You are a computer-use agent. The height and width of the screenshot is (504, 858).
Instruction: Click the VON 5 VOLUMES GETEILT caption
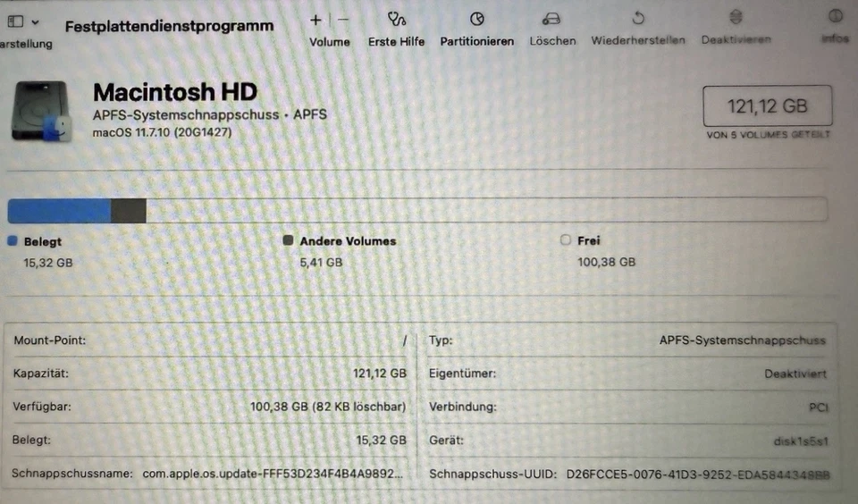click(x=769, y=135)
